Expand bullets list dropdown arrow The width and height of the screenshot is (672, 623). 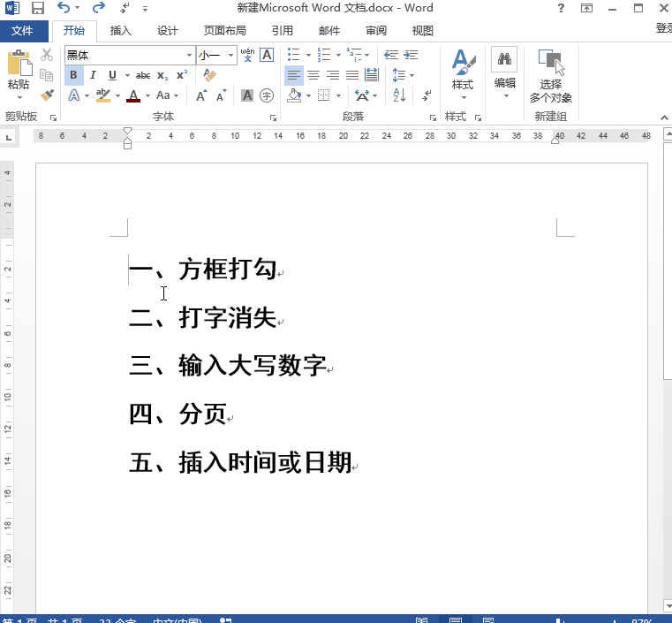308,55
